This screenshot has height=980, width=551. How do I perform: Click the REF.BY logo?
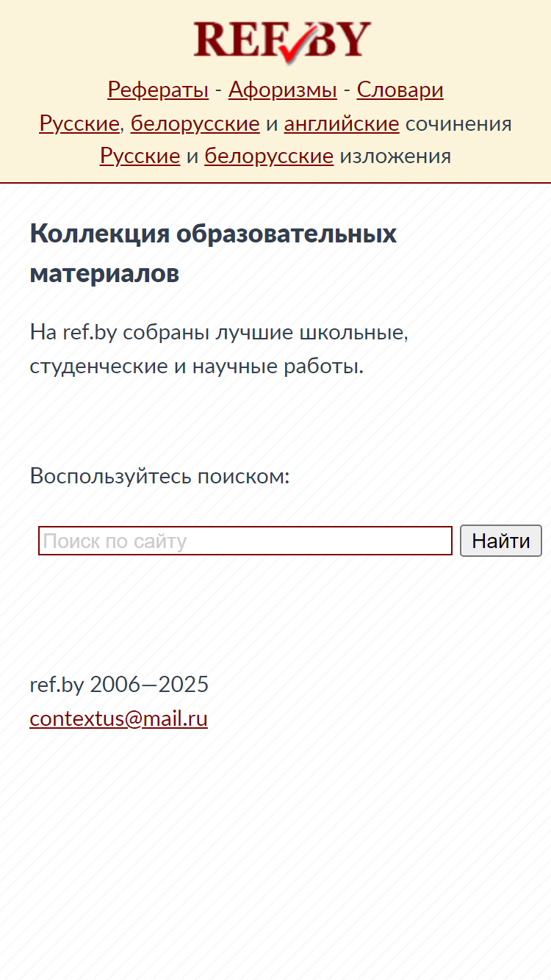(283, 40)
